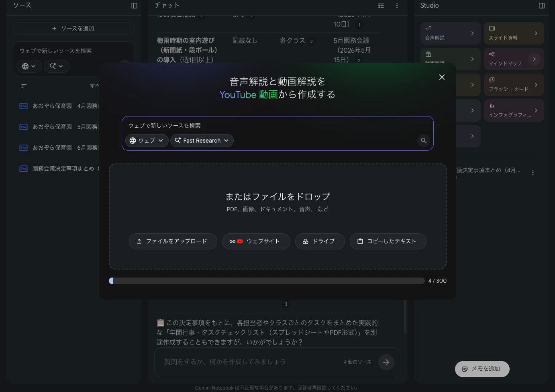Close the add-source dialog with the X
Screen dimensions: 555x392
[442, 77]
